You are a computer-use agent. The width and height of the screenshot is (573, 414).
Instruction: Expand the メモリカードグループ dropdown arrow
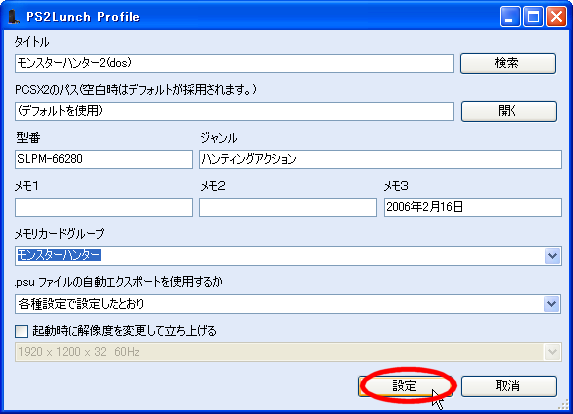coord(552,256)
